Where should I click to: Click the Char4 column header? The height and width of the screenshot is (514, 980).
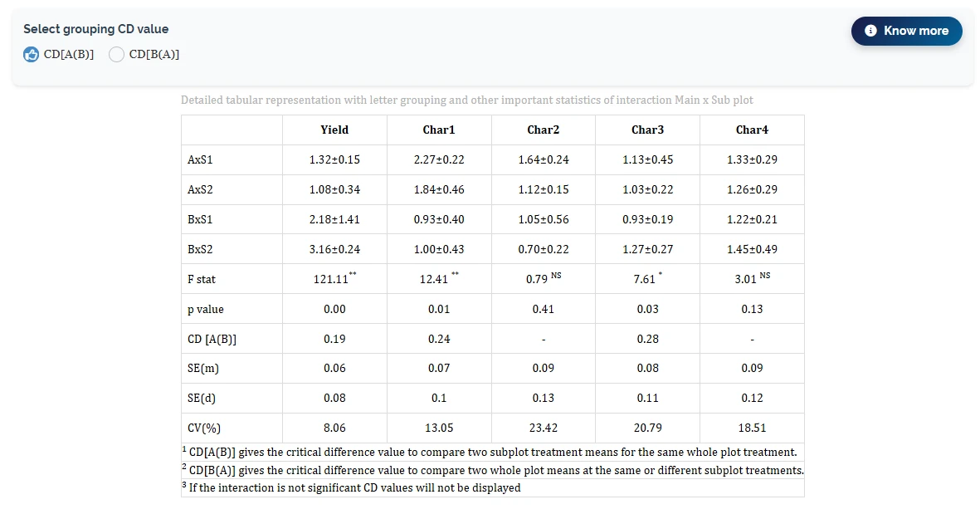point(752,130)
